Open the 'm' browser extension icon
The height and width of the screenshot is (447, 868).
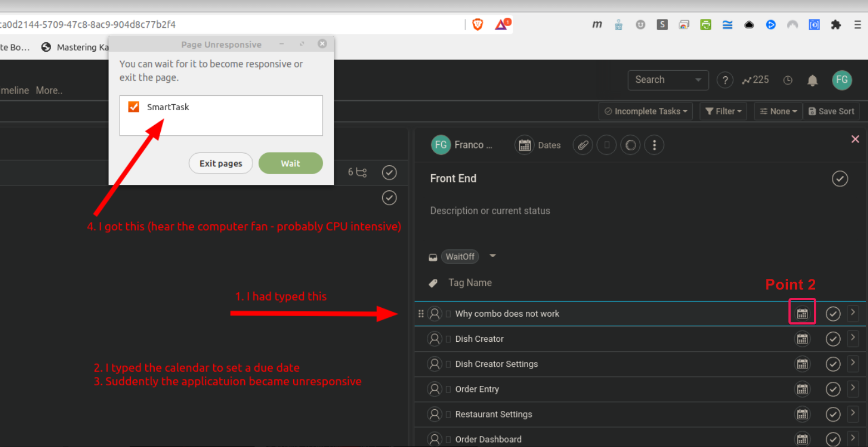[x=597, y=24]
